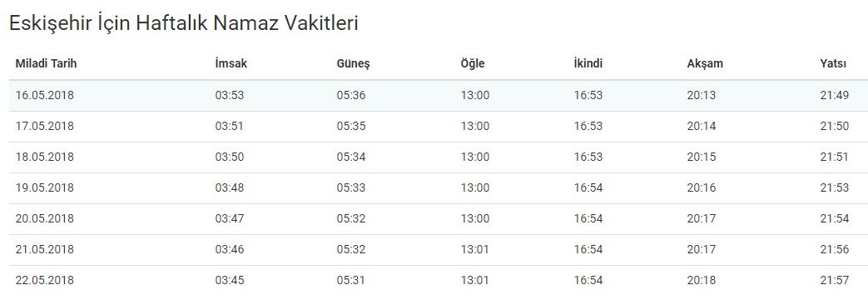Click the Akşam column header
This screenshot has width=868, height=305.
(705, 64)
